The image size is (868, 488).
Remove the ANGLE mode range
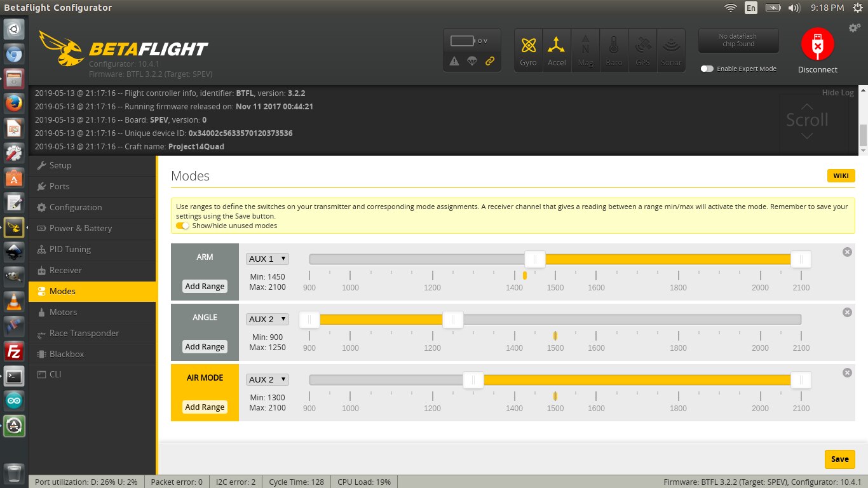click(x=847, y=312)
